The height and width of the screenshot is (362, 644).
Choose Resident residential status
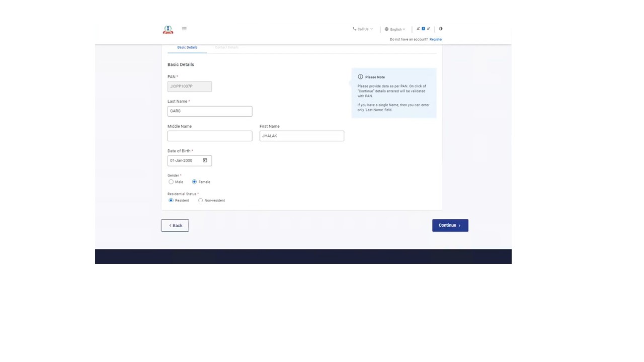click(171, 201)
